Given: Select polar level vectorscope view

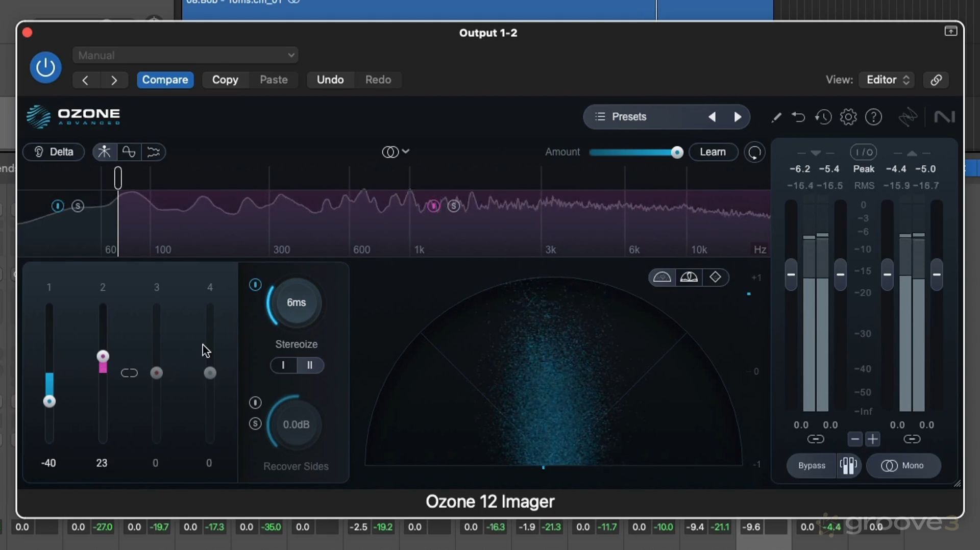Looking at the screenshot, I should (689, 277).
